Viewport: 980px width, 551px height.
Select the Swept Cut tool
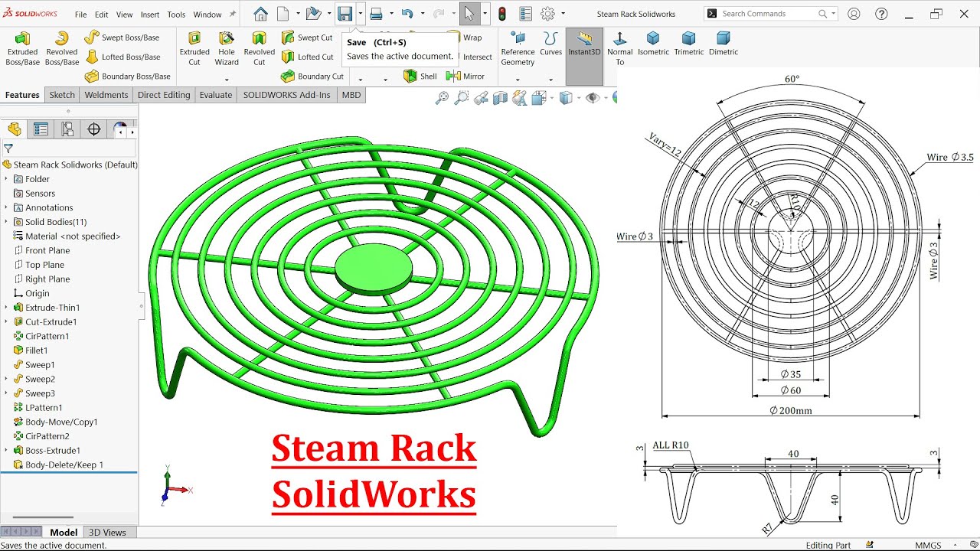[307, 37]
